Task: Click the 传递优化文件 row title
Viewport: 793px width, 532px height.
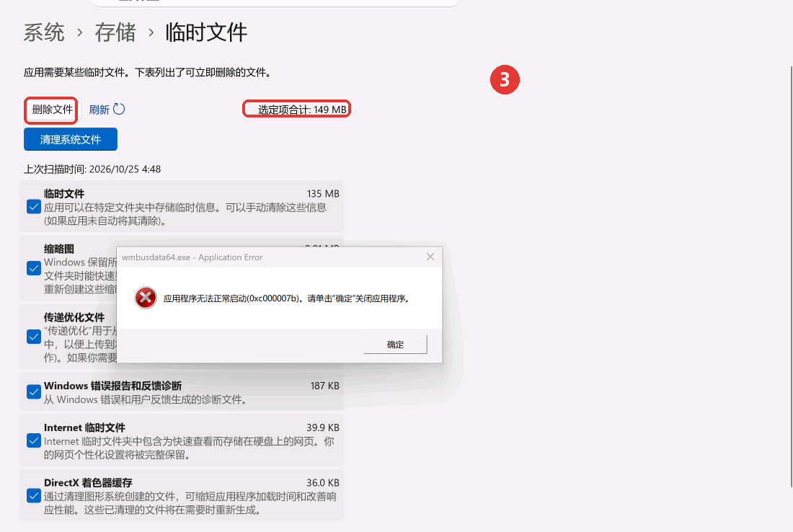Action: click(x=74, y=317)
